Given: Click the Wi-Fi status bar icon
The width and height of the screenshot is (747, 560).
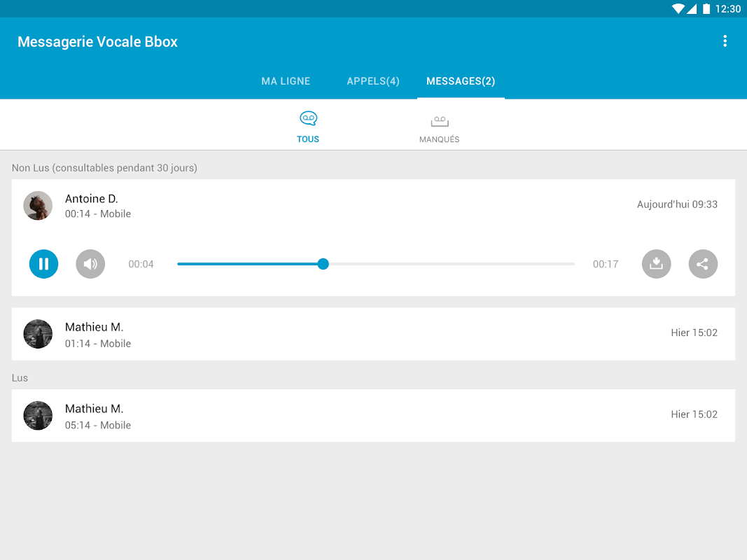Looking at the screenshot, I should [x=678, y=8].
